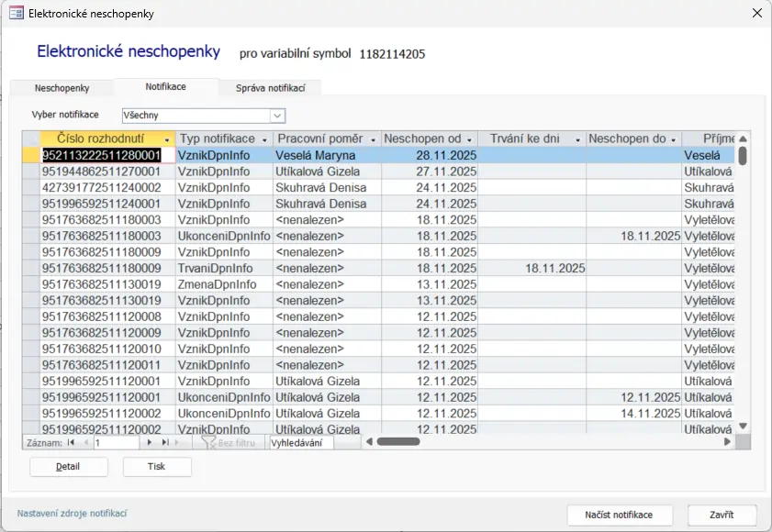Click the Bez filtru filter indicator
The width and height of the screenshot is (772, 532).
pos(231,442)
